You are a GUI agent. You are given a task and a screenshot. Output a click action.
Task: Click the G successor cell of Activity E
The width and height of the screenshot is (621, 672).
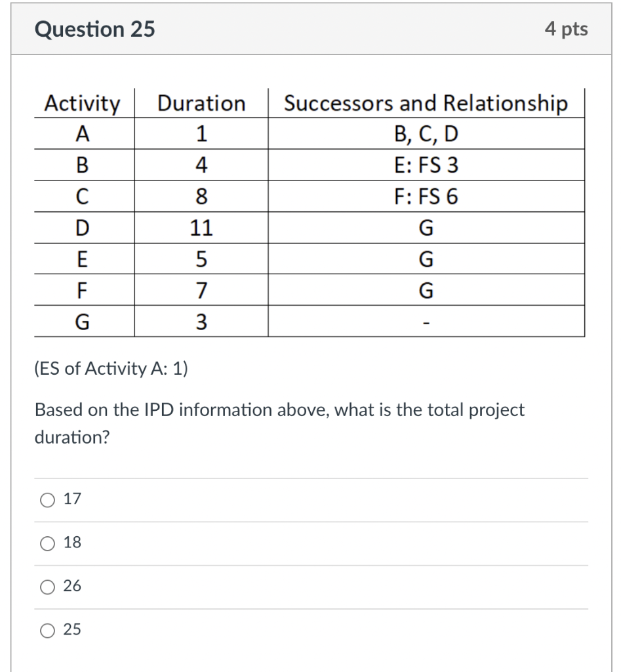[426, 259]
